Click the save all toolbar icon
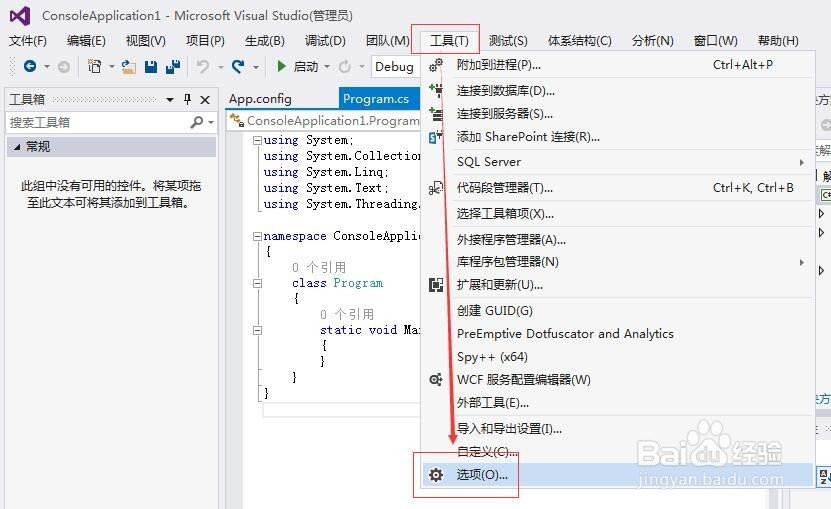 (173, 66)
